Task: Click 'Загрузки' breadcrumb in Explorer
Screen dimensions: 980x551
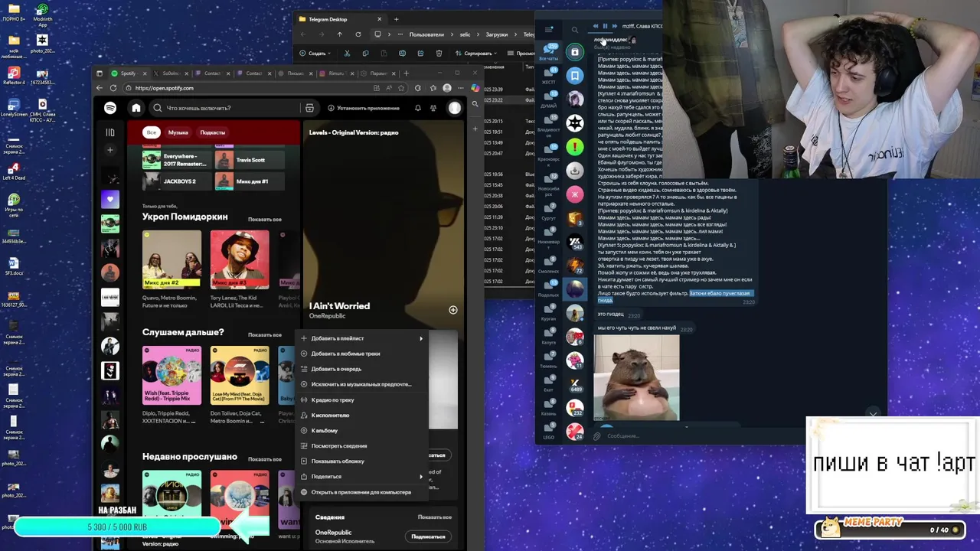Action: (496, 34)
